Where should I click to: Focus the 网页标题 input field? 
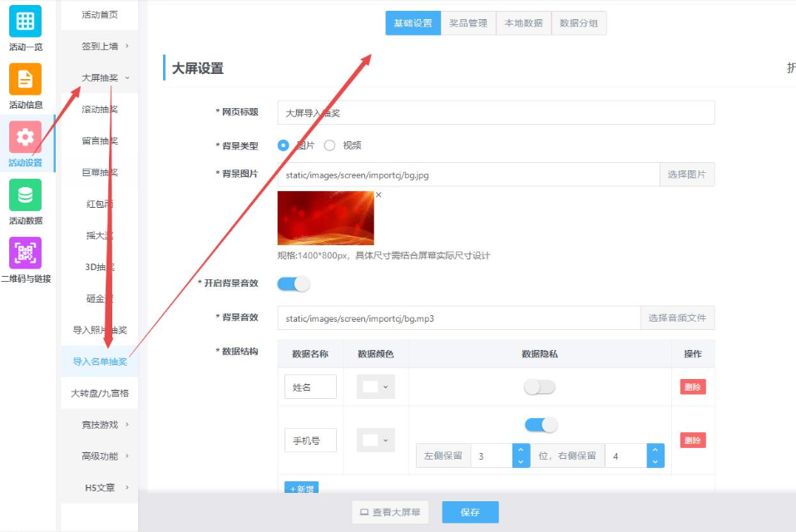pyautogui.click(x=496, y=112)
